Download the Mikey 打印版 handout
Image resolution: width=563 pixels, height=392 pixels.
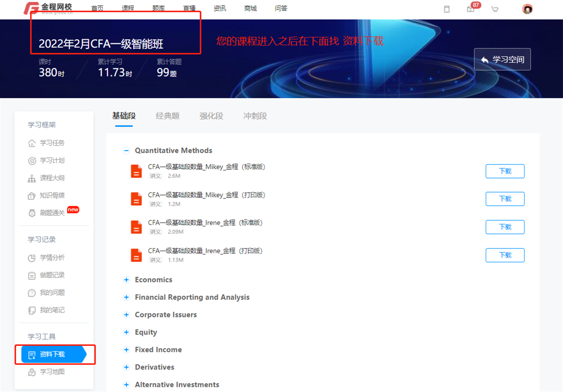click(505, 199)
